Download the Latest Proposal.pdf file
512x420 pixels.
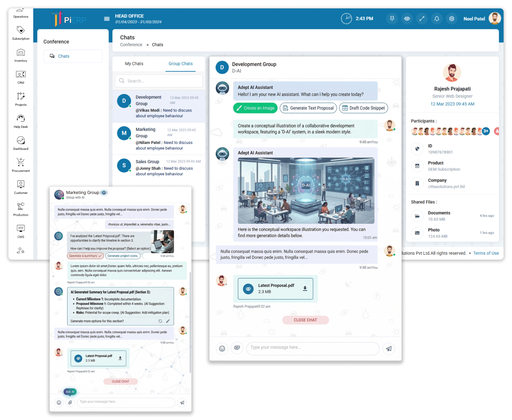(x=305, y=289)
